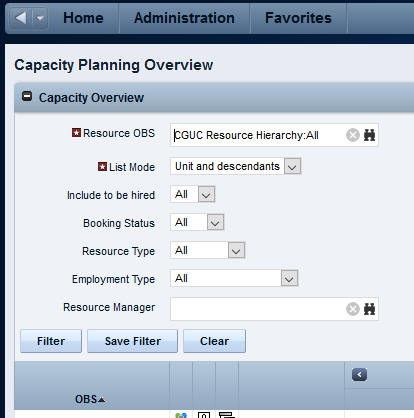Viewport: 414px width, 418px height.
Task: Open the history dropdown beside back arrow
Action: pyautogui.click(x=40, y=18)
